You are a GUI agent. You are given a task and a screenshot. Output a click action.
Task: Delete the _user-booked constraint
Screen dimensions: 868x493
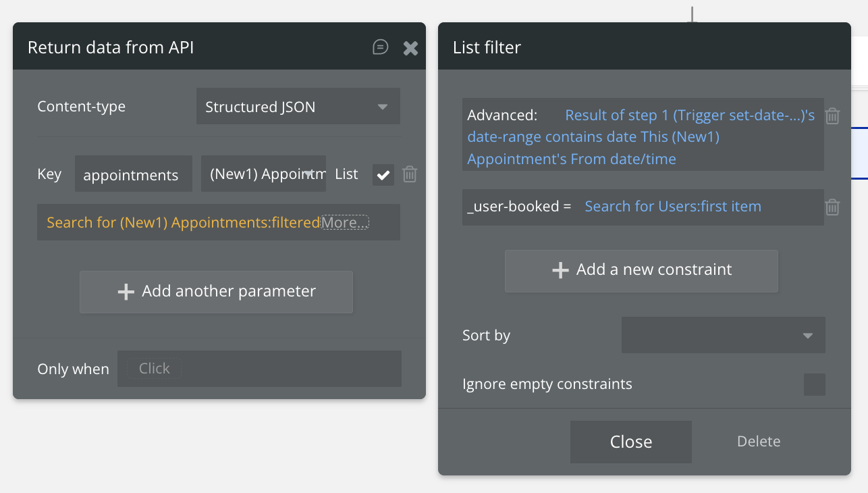[x=833, y=207]
